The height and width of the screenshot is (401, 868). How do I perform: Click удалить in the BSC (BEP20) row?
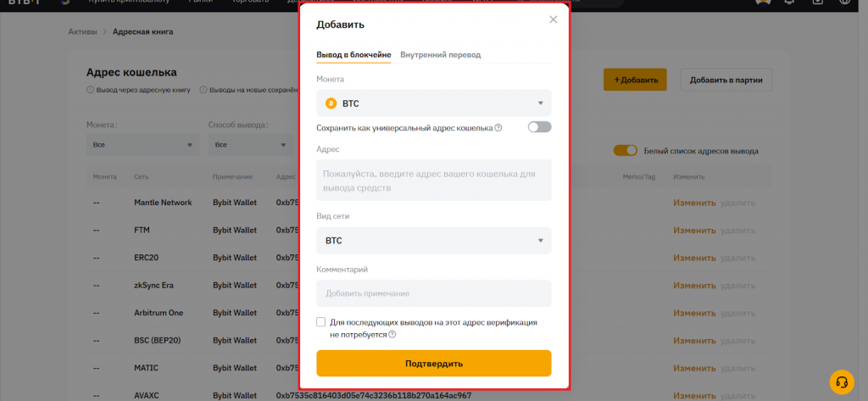[x=738, y=341]
